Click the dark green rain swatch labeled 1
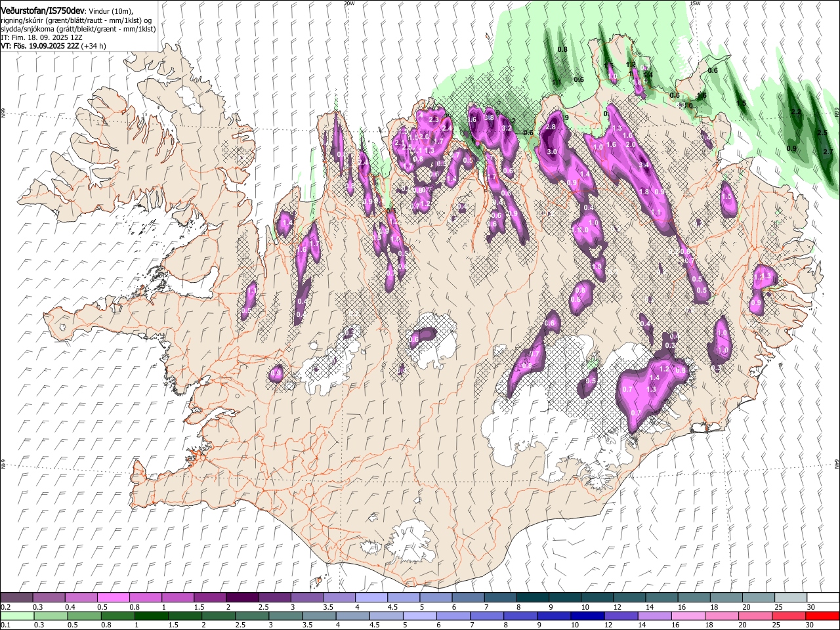The height and width of the screenshot is (630, 840). click(x=151, y=616)
